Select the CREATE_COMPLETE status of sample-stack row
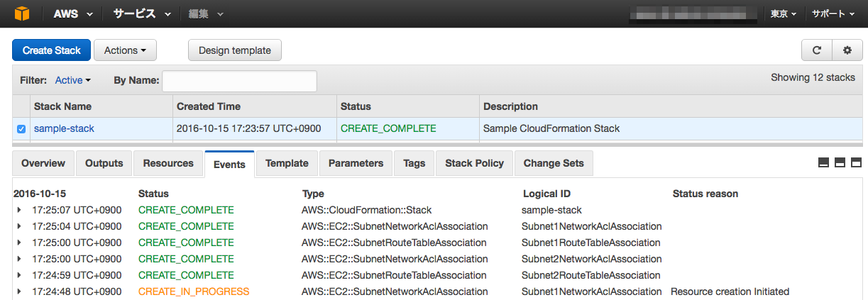Viewport: 868px width, 300px height. pyautogui.click(x=388, y=129)
